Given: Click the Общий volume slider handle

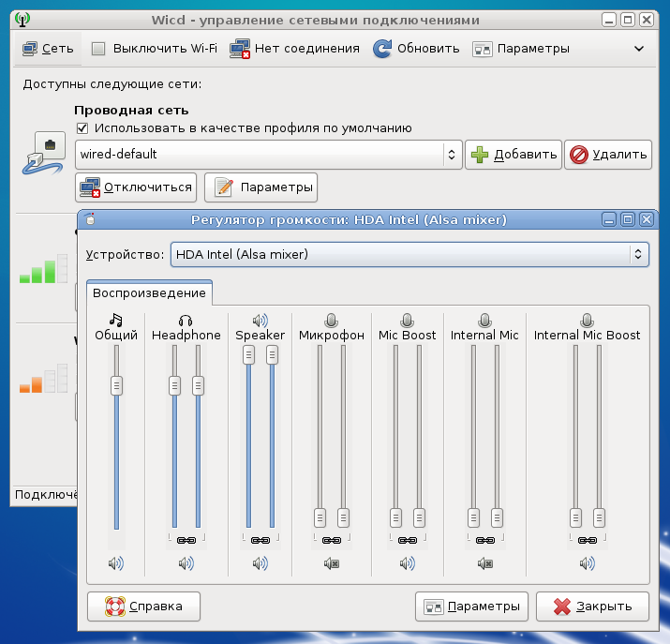Looking at the screenshot, I should [116, 386].
